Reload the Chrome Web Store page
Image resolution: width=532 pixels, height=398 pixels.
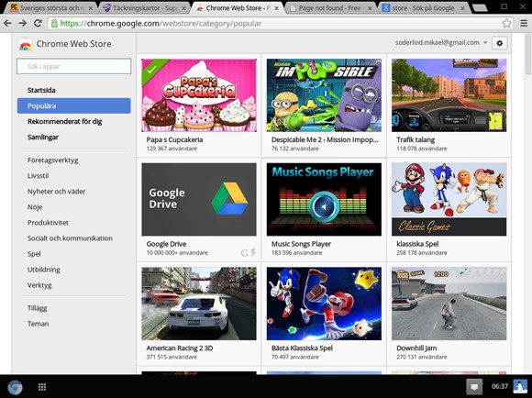(x=38, y=23)
